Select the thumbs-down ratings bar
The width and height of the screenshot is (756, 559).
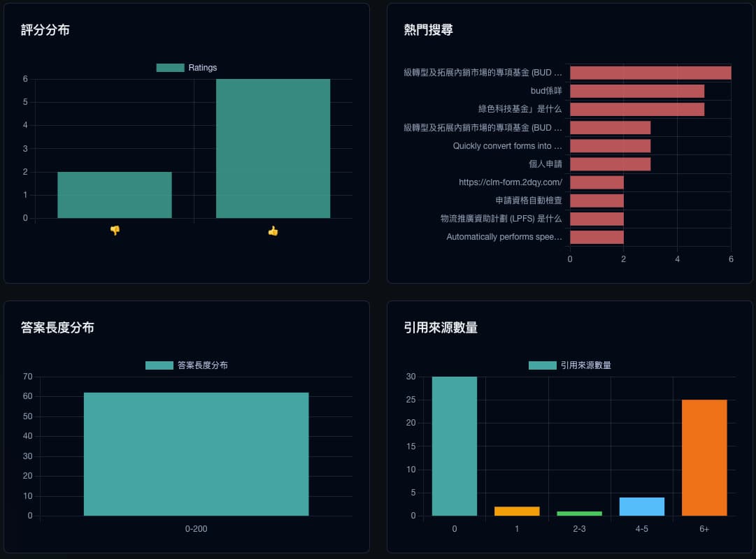click(x=115, y=195)
